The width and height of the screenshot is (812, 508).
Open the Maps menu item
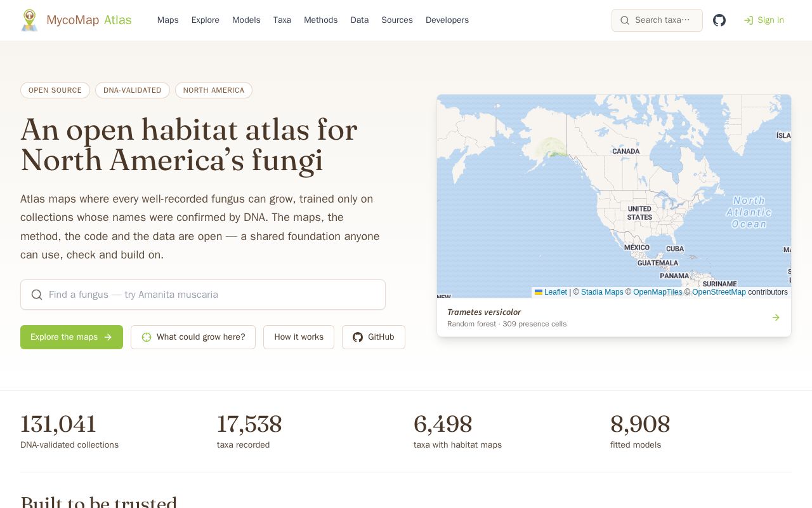pos(168,20)
